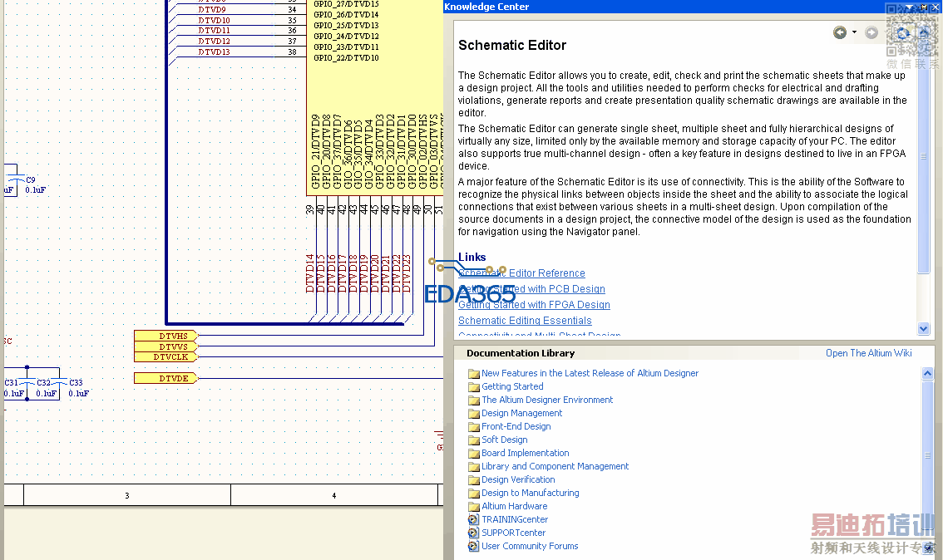
Task: Open The Altium Wiki link
Action: (868, 353)
